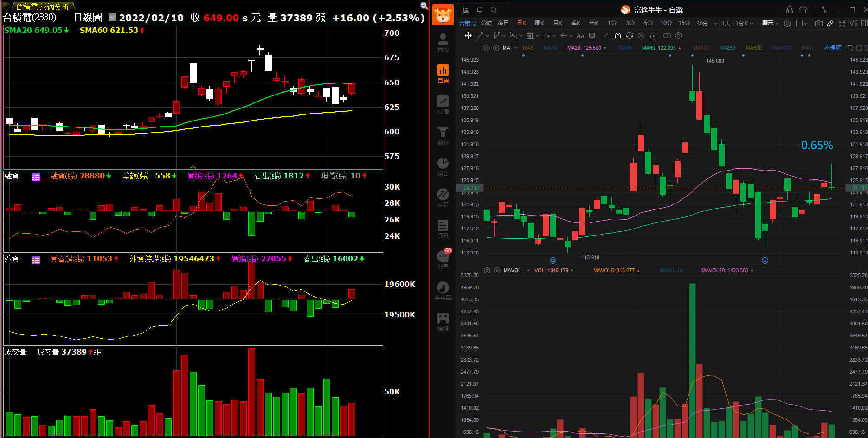Open the 1天 : 1分K period dropdown
868x438 pixels.
pos(737,23)
